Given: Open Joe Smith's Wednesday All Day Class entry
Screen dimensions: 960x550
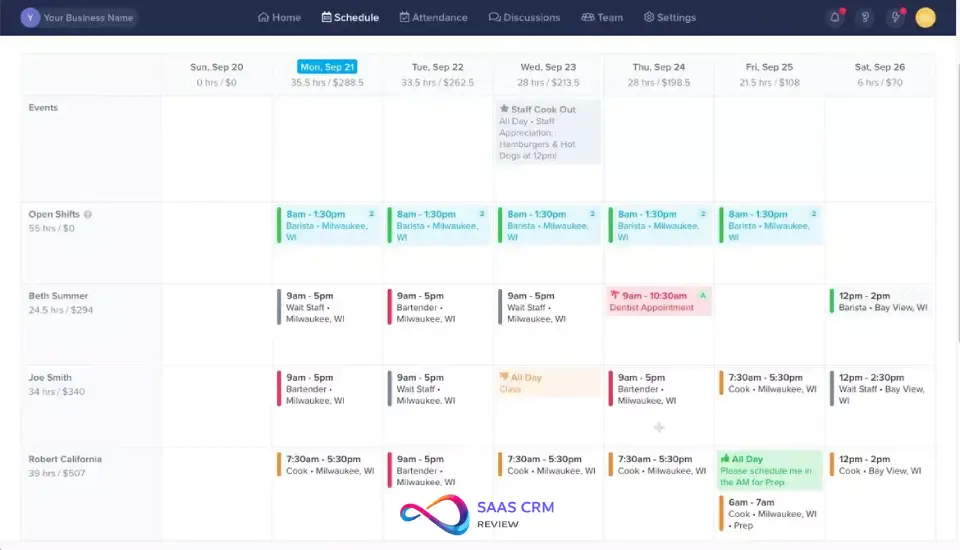Looking at the screenshot, I should [548, 383].
